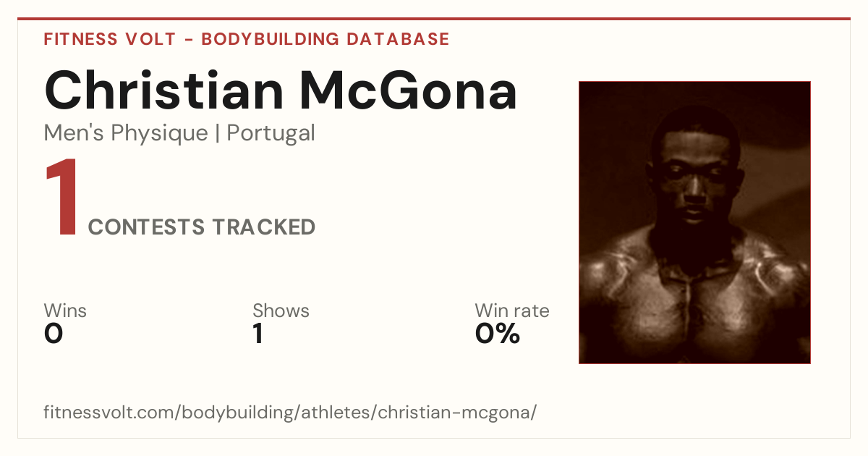
Task: Click the Win rate stat label
Action: tap(512, 311)
